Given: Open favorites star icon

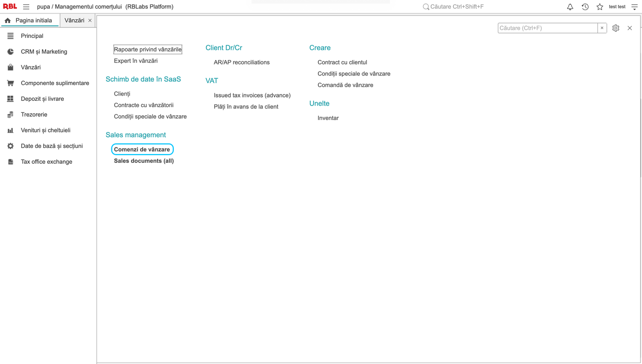Looking at the screenshot, I should [x=600, y=7].
